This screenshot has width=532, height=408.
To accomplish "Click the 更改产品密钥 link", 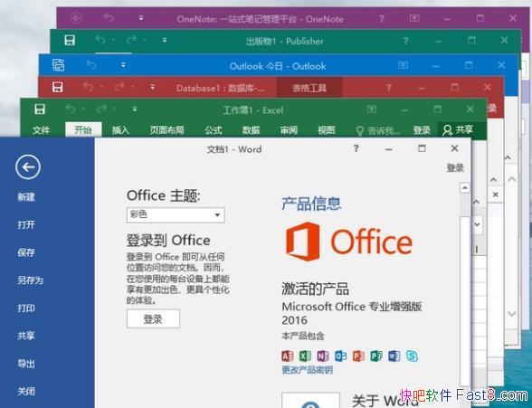I will point(307,370).
